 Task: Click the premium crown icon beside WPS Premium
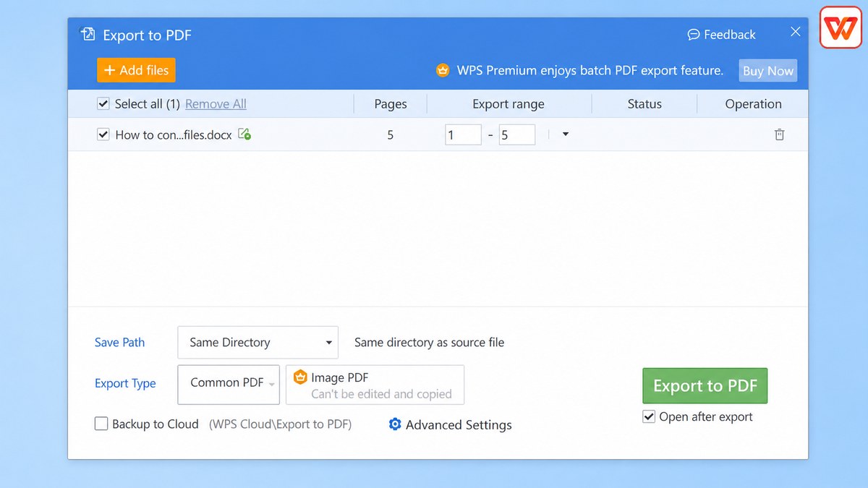tap(443, 70)
